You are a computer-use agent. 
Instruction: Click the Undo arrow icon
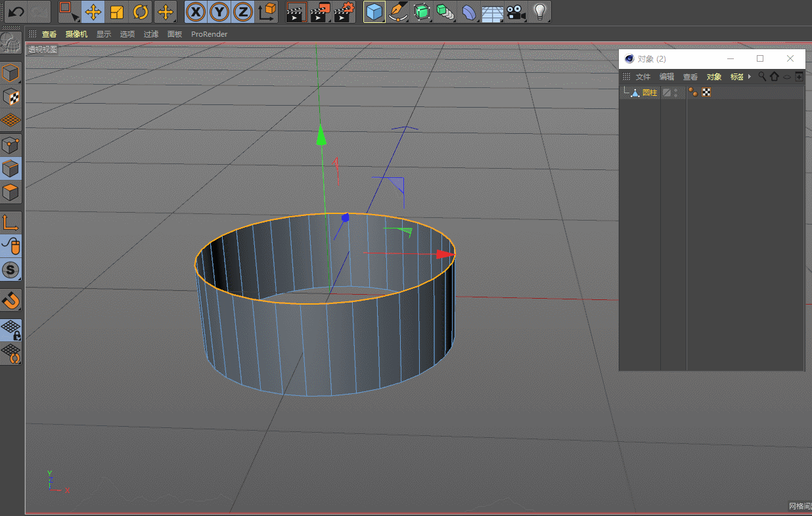[x=16, y=12]
